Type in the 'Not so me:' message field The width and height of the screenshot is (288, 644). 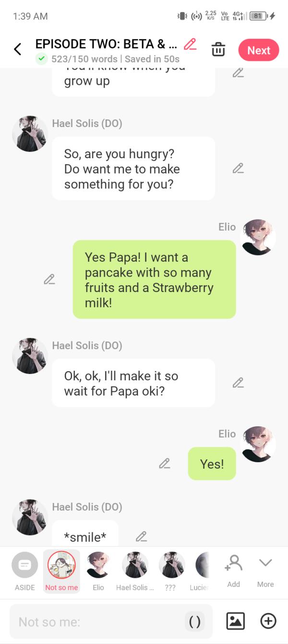pos(96,622)
